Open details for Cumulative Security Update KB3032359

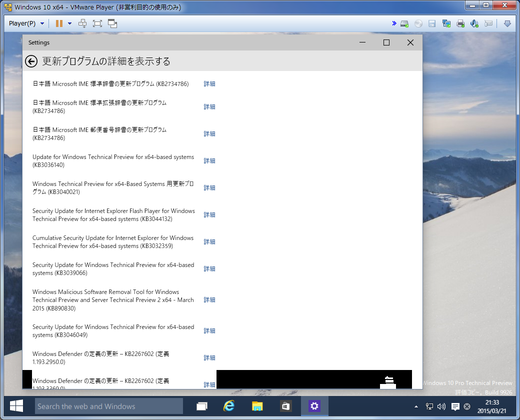tap(209, 242)
